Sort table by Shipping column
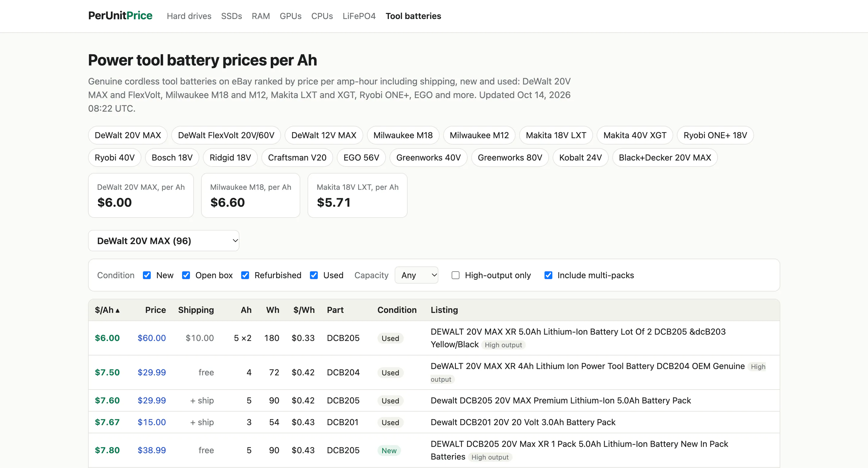 pyautogui.click(x=196, y=310)
